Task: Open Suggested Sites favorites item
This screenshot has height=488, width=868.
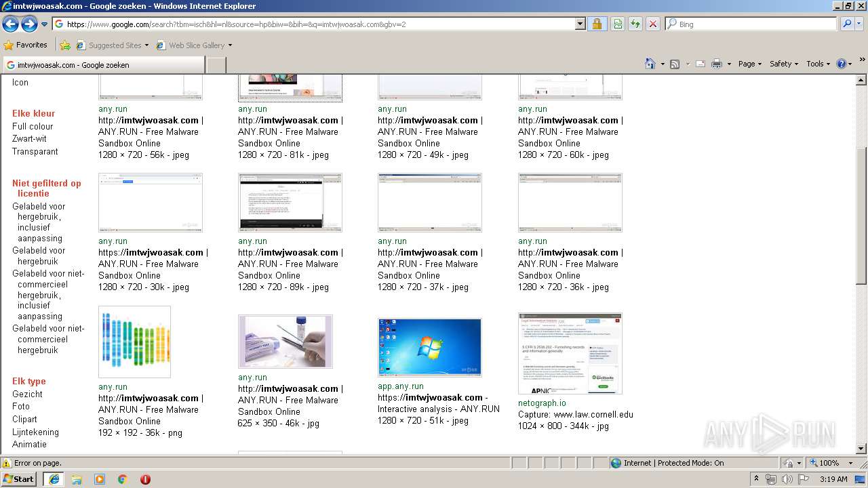Action: tap(113, 45)
